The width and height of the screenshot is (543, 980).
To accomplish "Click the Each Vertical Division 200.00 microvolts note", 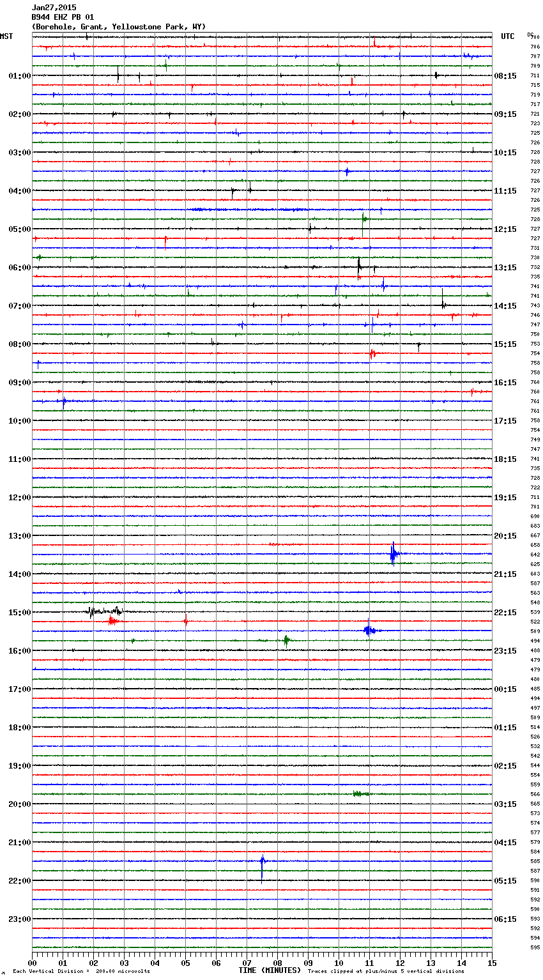I will (x=81, y=971).
